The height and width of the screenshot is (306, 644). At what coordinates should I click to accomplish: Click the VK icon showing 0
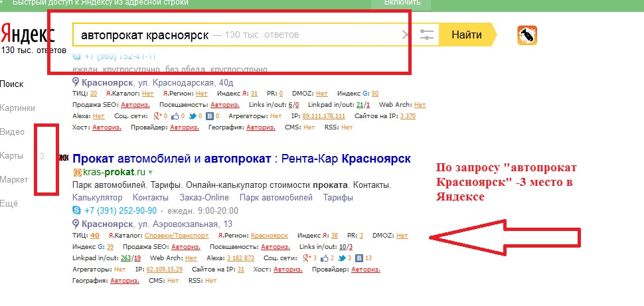[x=209, y=116]
